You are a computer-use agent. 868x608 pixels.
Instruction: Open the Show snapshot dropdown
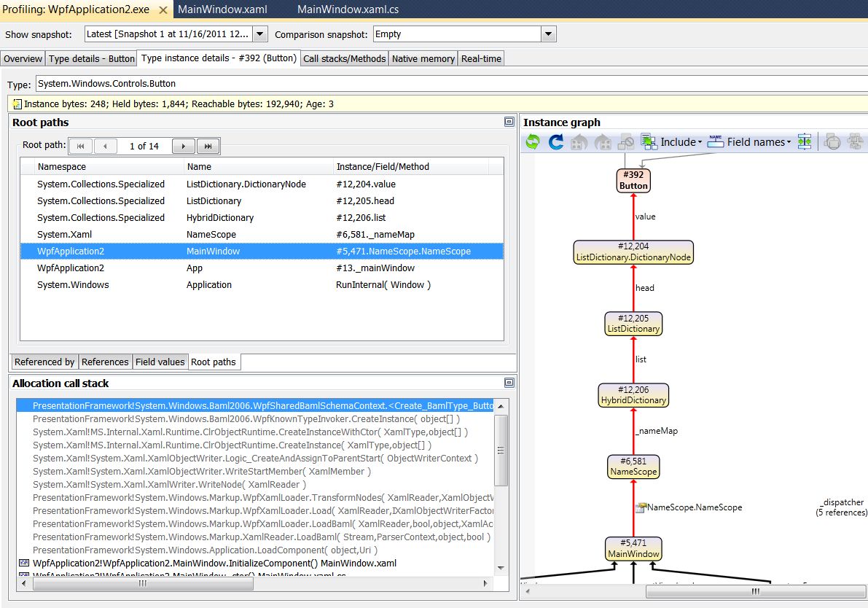coord(260,34)
